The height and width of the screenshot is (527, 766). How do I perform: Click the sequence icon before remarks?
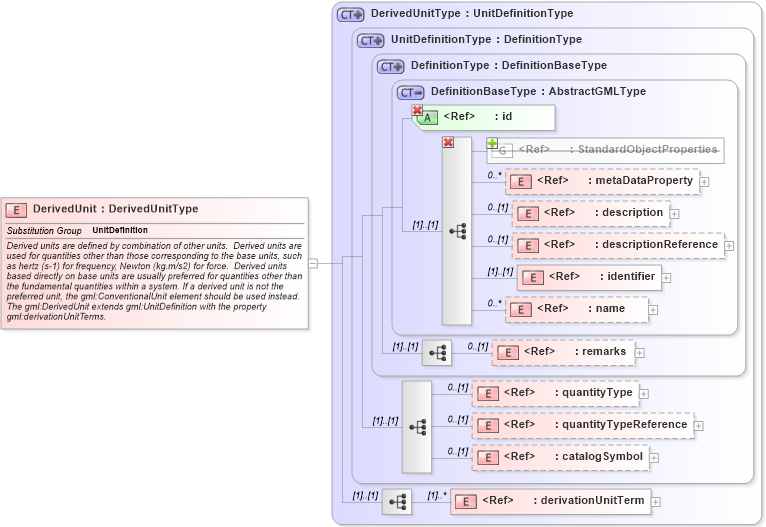tap(437, 353)
